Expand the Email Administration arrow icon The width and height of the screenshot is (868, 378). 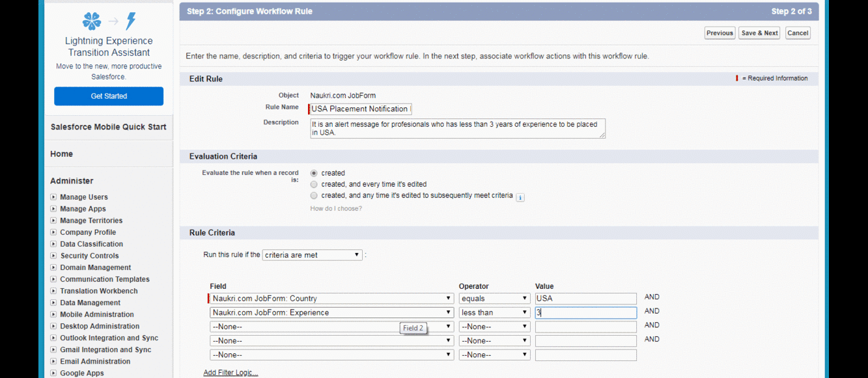tap(53, 361)
